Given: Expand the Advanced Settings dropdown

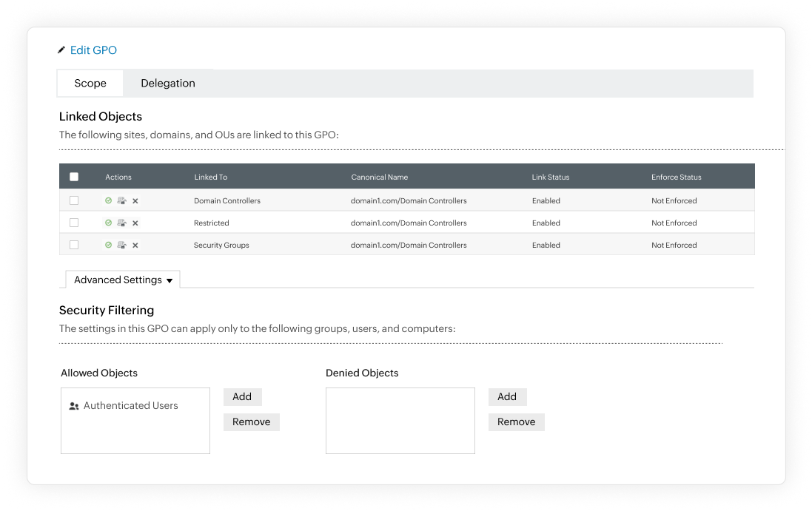Looking at the screenshot, I should 122,280.
